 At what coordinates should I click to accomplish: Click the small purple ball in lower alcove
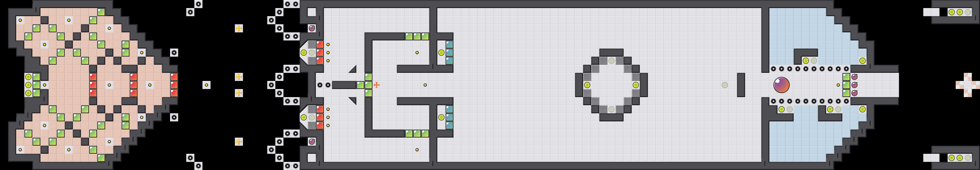tap(312, 141)
